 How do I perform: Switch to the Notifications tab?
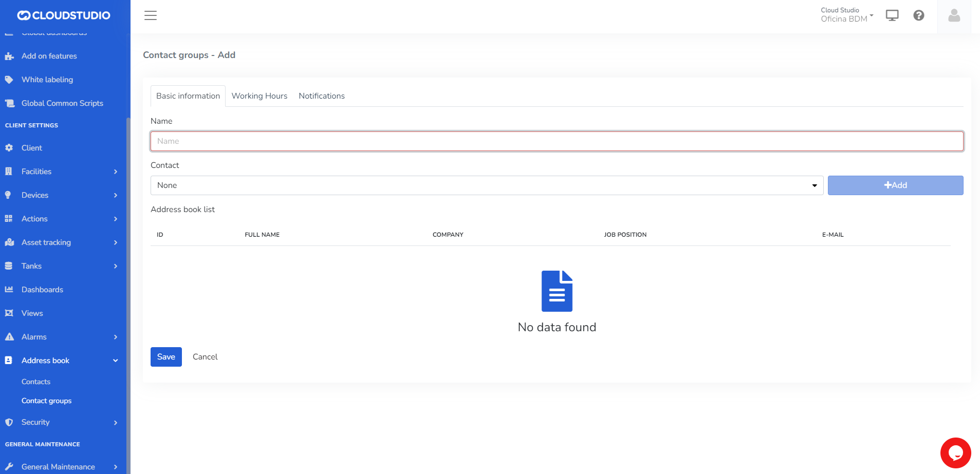pos(322,96)
